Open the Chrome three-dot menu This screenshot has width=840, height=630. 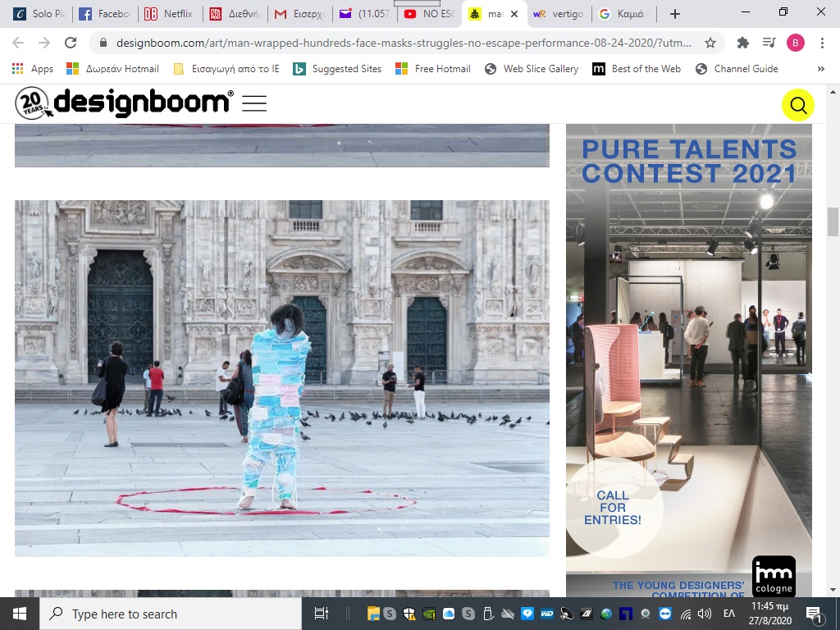coord(822,43)
